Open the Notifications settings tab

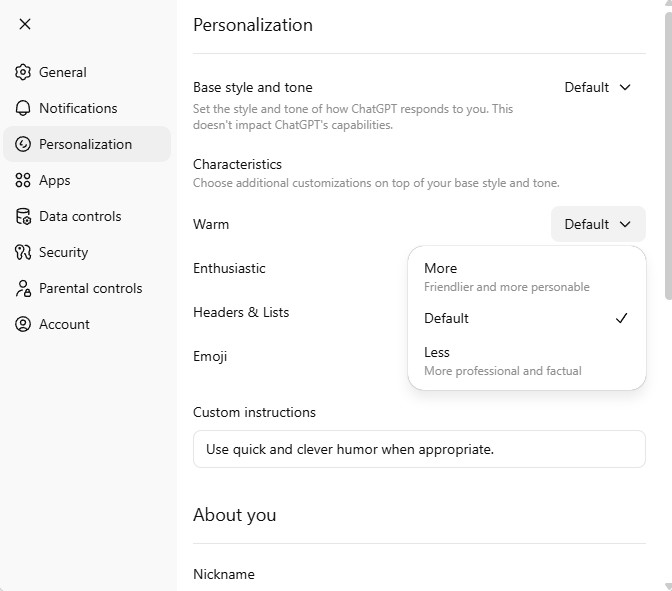78,108
